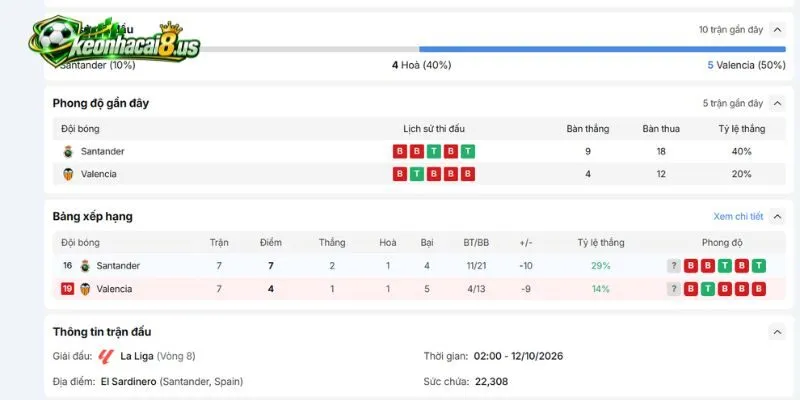
Task: Click Santander crest in Phong độ gần đây
Action: tap(68, 152)
